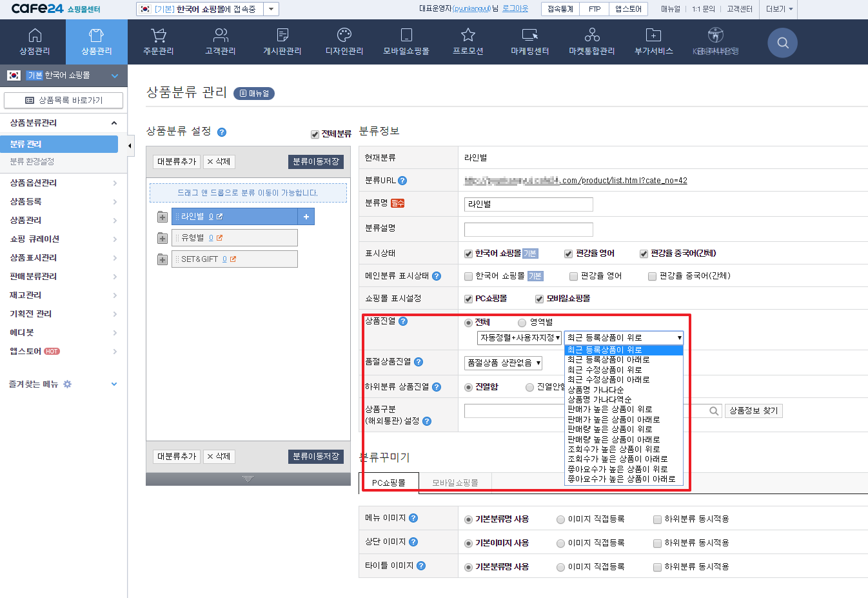The width and height of the screenshot is (868, 598).
Task: Open the 품절상품 상관없음 dropdown
Action: coord(502,363)
